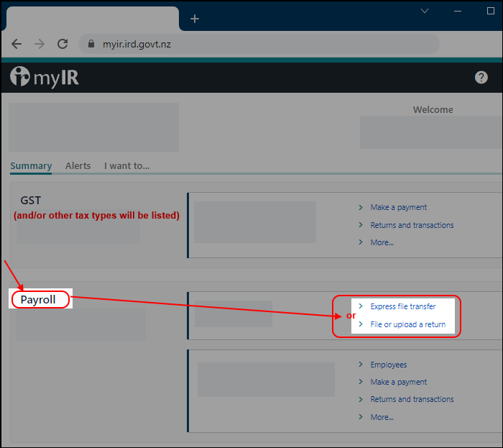
Task: Click More... link in Payroll section
Action: click(x=382, y=417)
